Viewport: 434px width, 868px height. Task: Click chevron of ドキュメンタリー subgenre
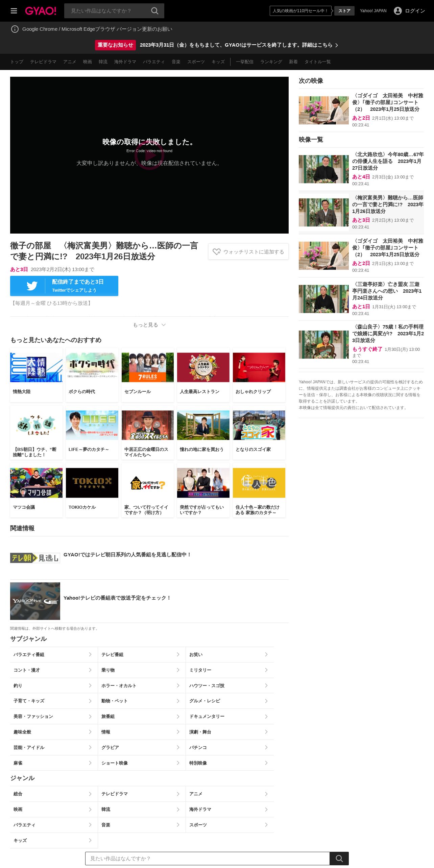[266, 717]
